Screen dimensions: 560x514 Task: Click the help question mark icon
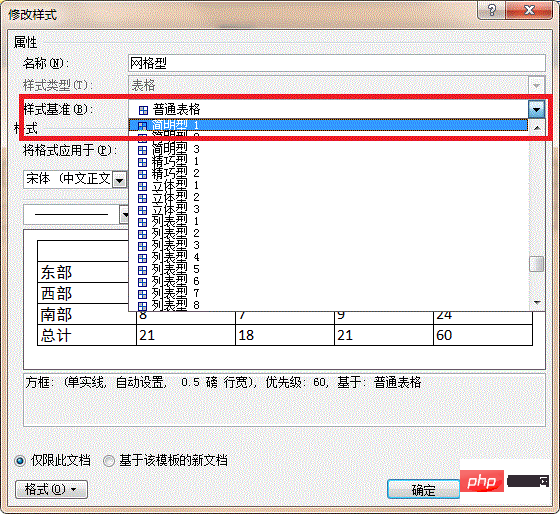[x=491, y=10]
